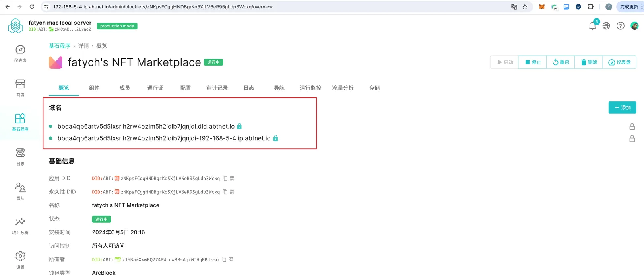Copy the 永久性 DID value
The image size is (644, 275).
tap(225, 192)
